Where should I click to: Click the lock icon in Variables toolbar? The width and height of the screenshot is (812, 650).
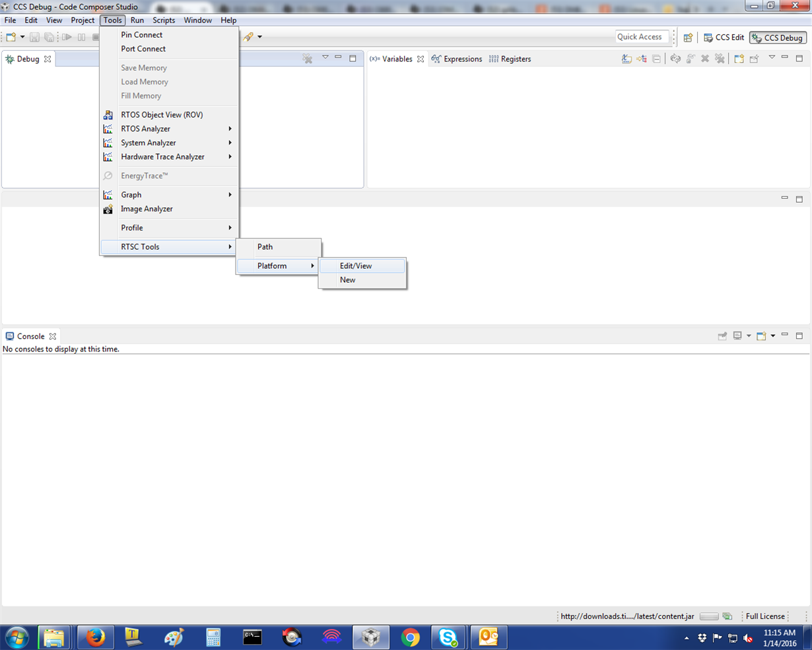point(691,59)
